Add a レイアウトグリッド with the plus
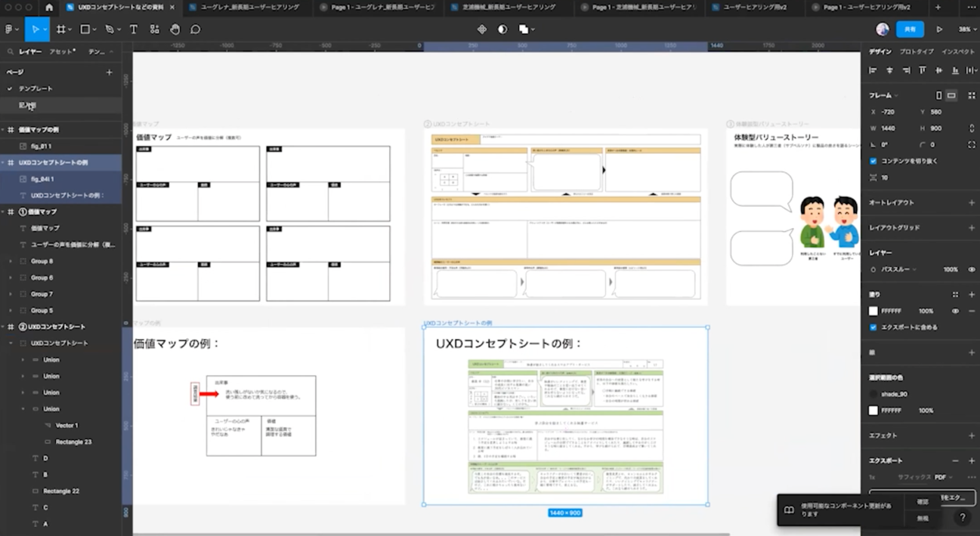Image resolution: width=980 pixels, height=536 pixels. tap(972, 228)
